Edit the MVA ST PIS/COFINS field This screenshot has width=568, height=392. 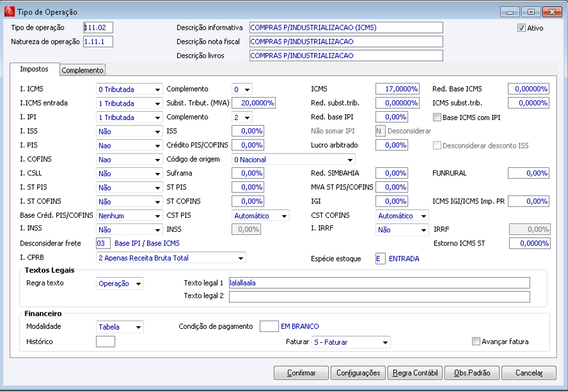pos(391,187)
